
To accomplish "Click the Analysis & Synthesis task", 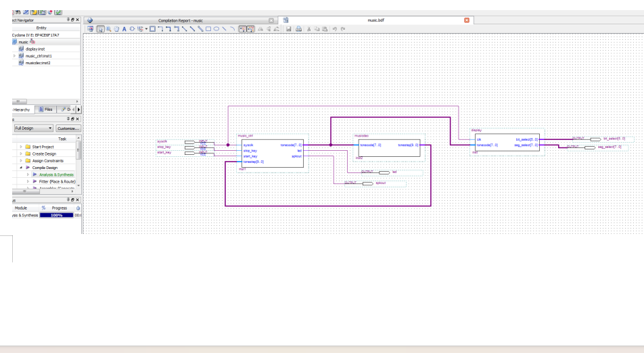I will 57,174.
